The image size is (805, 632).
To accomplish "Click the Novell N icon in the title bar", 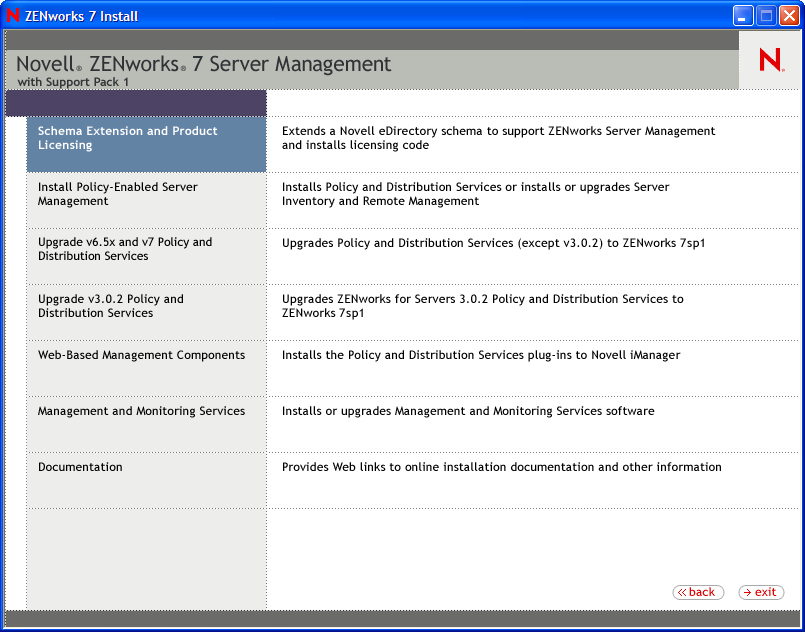I will pos(13,16).
